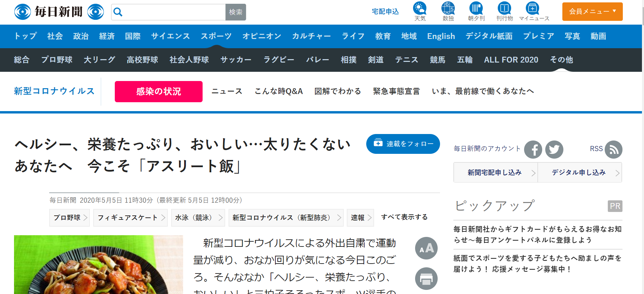Click the pink 感染の状況 button
The height and width of the screenshot is (294, 644).
[159, 92]
